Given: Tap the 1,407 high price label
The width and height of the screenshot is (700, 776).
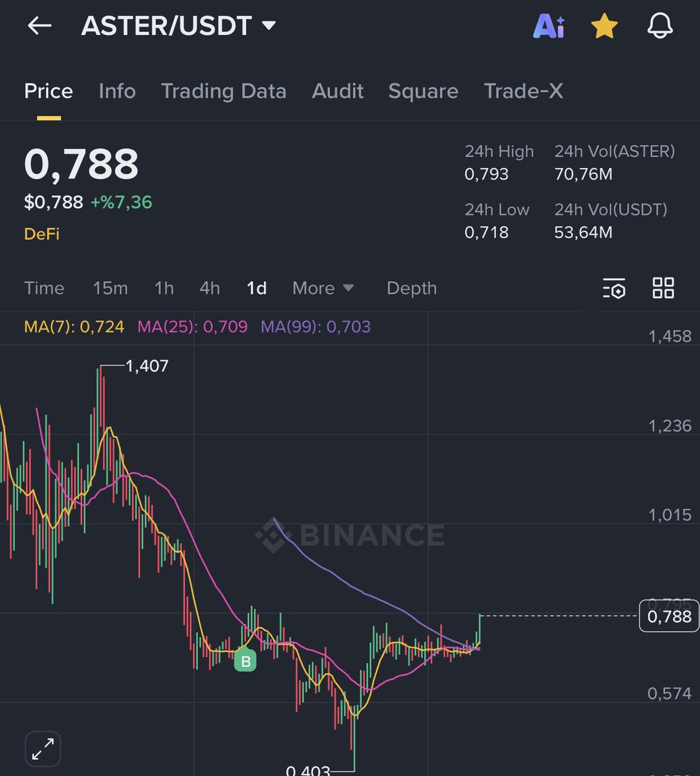Looking at the screenshot, I should (147, 366).
